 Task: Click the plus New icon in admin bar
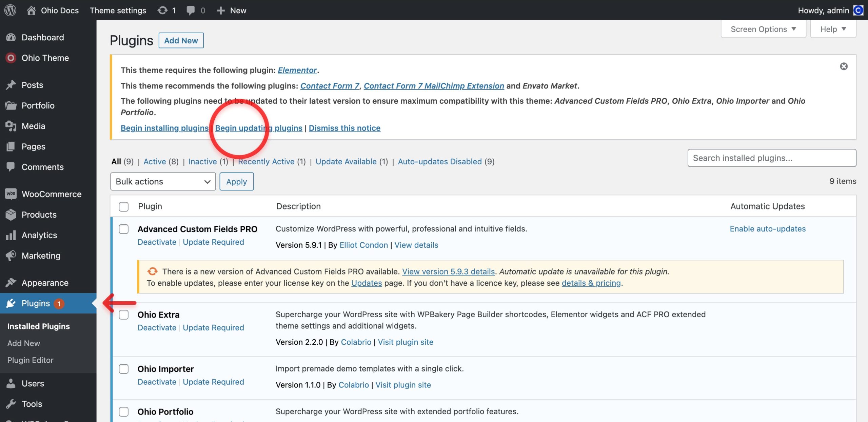point(221,11)
